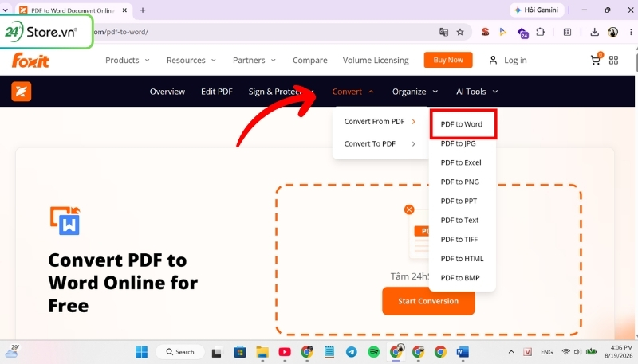This screenshot has width=638, height=364.
Task: Click the orange Foxit PDF Editor square icon
Action: pyautogui.click(x=22, y=92)
